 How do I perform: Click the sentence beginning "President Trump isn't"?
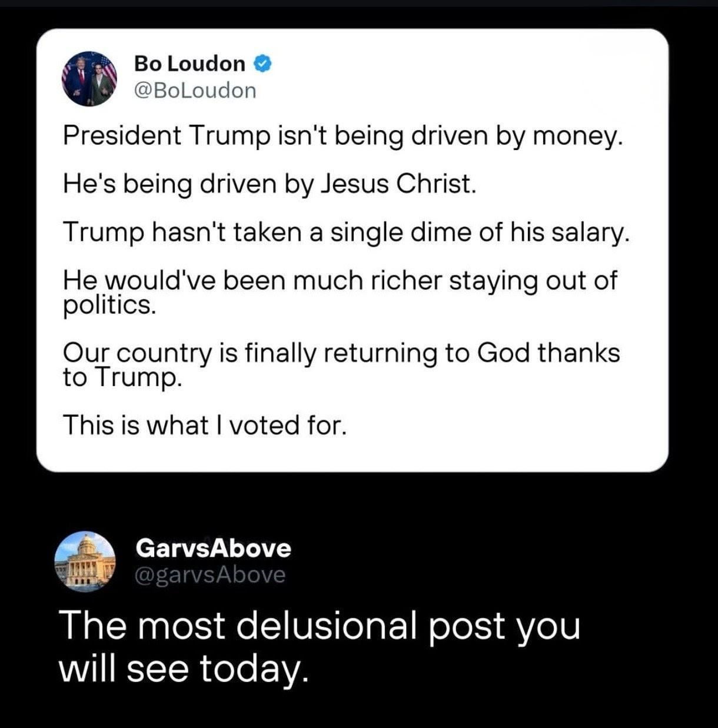[x=341, y=136]
